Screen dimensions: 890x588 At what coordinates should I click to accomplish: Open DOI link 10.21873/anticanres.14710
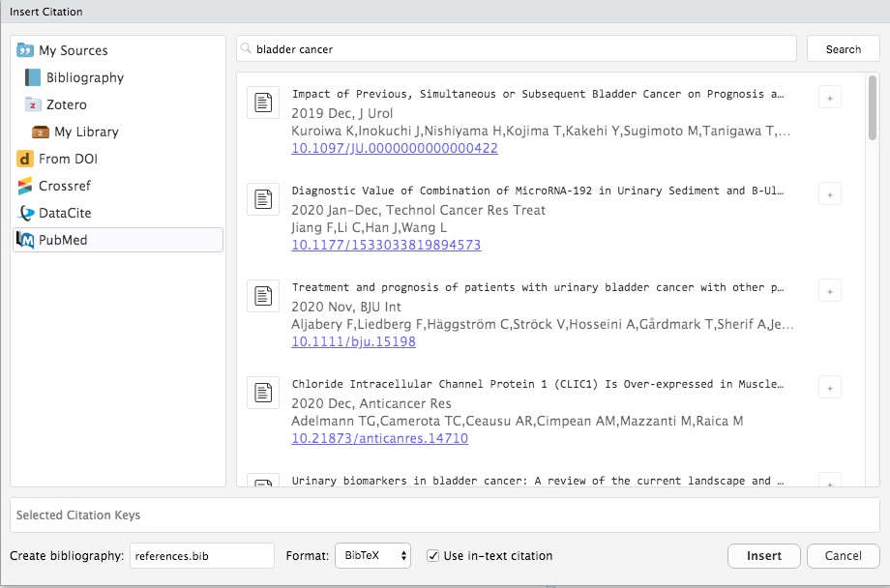click(379, 438)
